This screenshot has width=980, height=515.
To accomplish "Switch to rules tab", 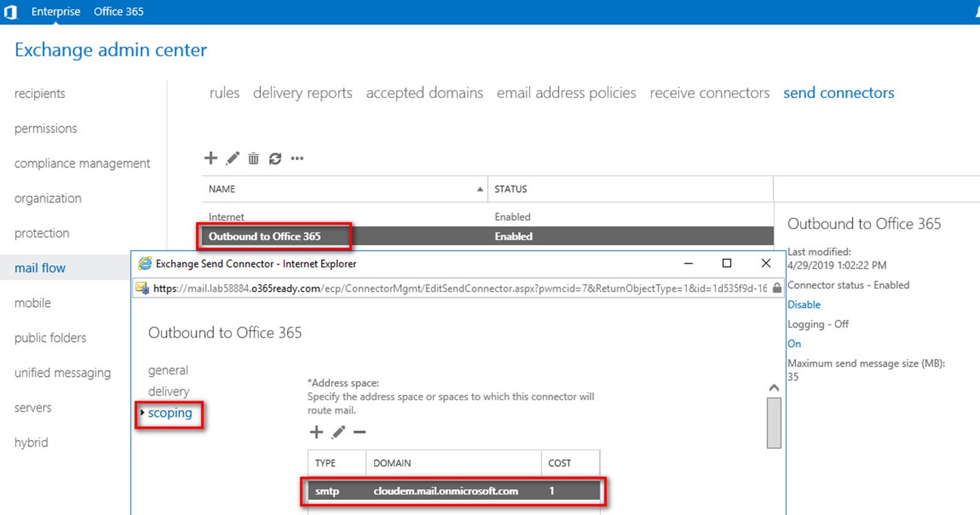I will [224, 93].
